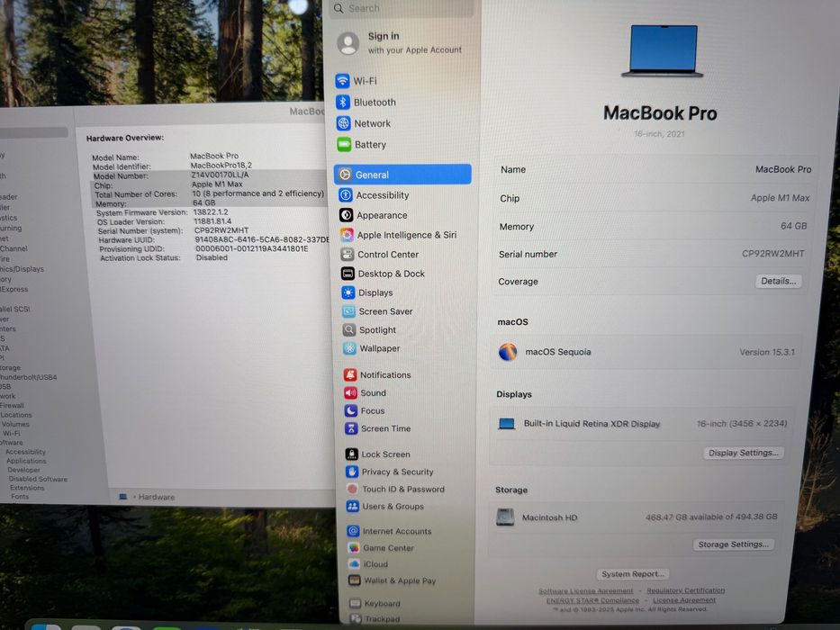Open Storage Settings button
Screen dimensions: 840x630
coord(734,544)
